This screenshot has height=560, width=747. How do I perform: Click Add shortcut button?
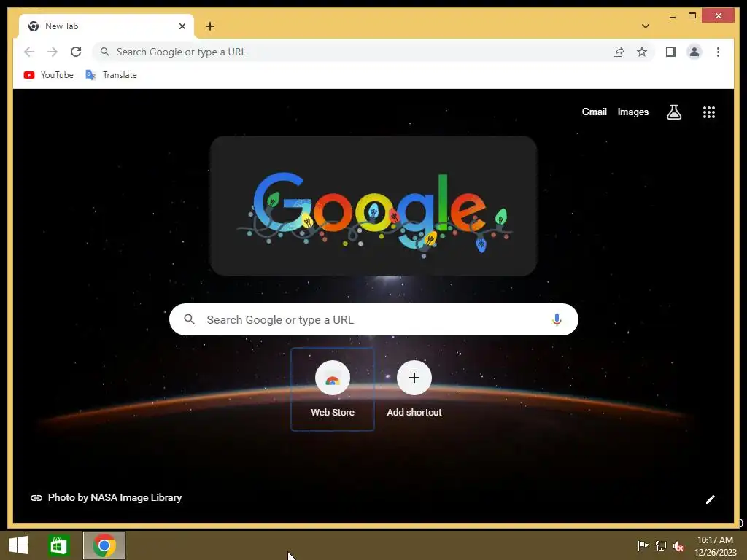tap(414, 389)
